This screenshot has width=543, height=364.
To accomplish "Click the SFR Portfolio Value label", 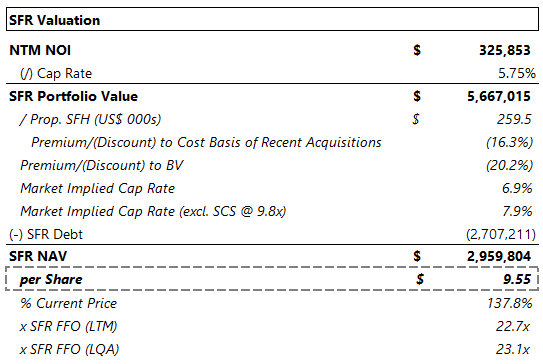I will 73,96.
